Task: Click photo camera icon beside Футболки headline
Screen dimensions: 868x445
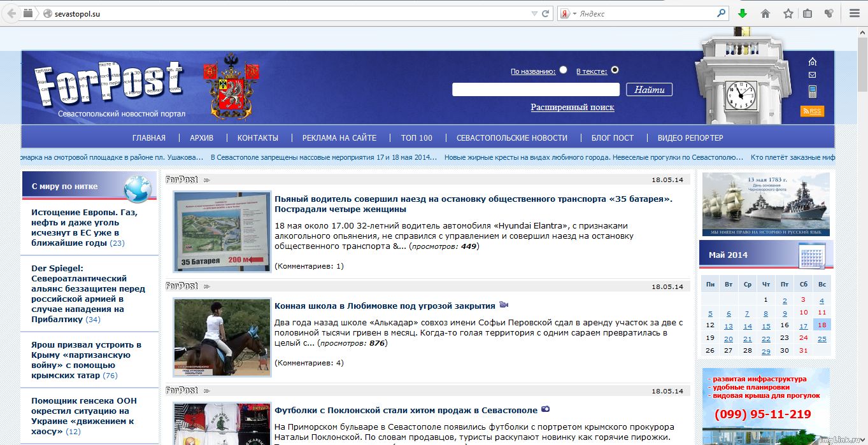Action: [546, 409]
